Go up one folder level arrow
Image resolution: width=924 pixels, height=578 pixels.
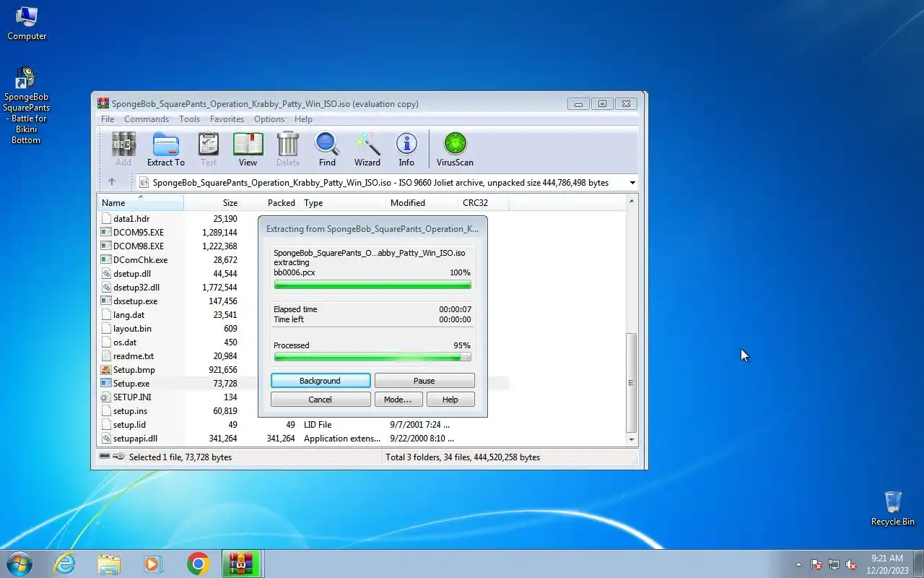pos(112,182)
